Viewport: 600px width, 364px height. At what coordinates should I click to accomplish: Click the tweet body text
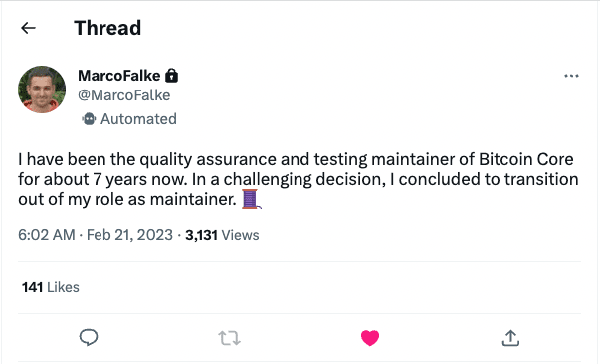299,179
